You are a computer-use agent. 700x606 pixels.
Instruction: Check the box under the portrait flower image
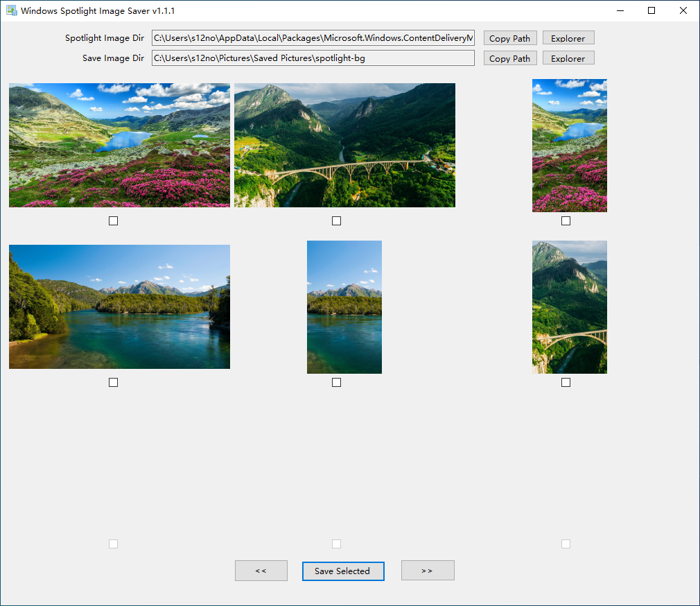tap(566, 220)
